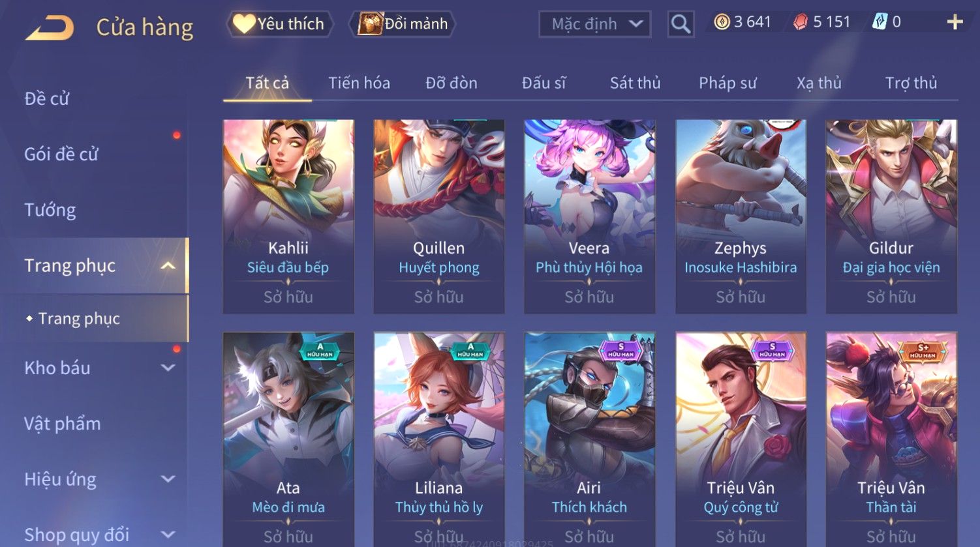Image resolution: width=980 pixels, height=547 pixels.
Task: Collapse the Trang phục sidebar section
Action: [168, 265]
